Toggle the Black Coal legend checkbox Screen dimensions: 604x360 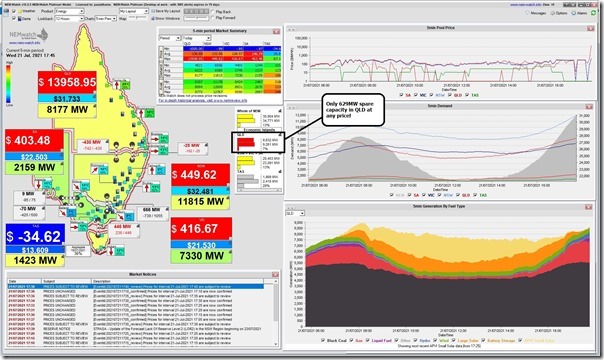pyautogui.click(x=323, y=340)
